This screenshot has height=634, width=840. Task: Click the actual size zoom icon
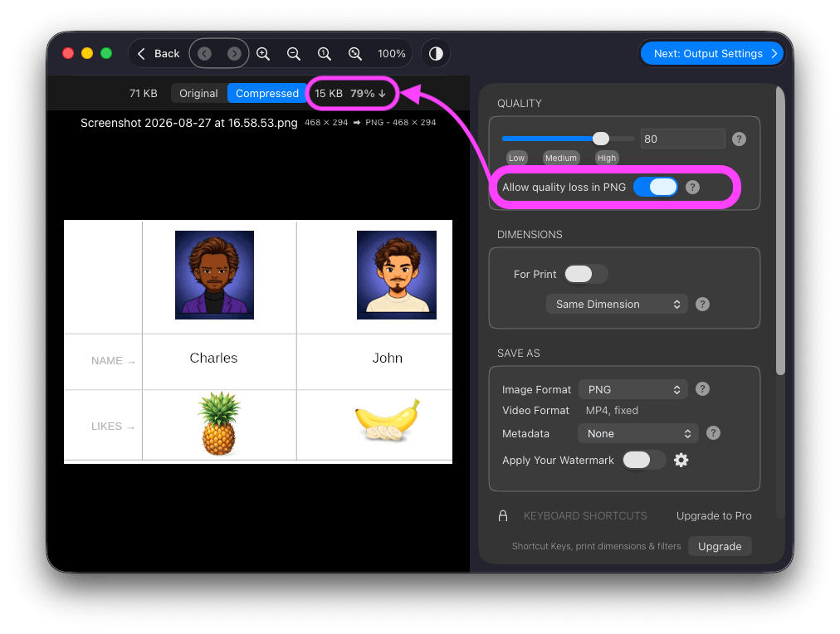click(x=324, y=54)
